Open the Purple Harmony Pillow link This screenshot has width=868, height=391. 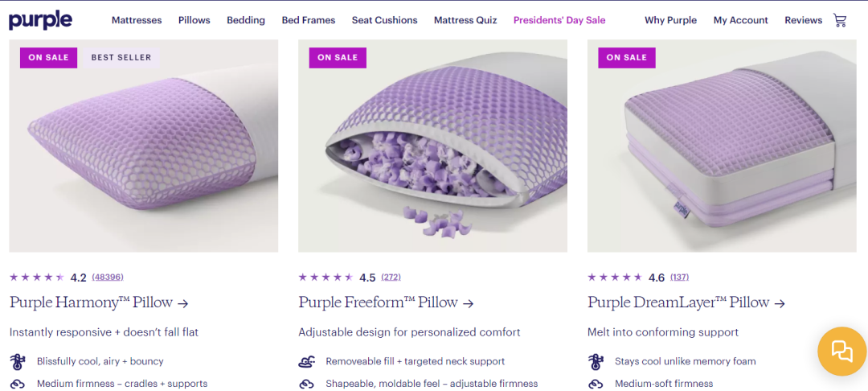pyautogui.click(x=99, y=303)
